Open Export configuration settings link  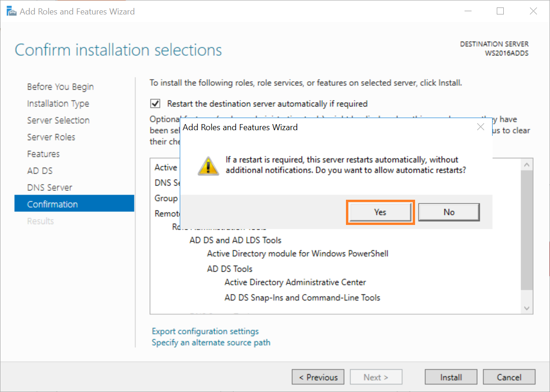click(x=205, y=331)
